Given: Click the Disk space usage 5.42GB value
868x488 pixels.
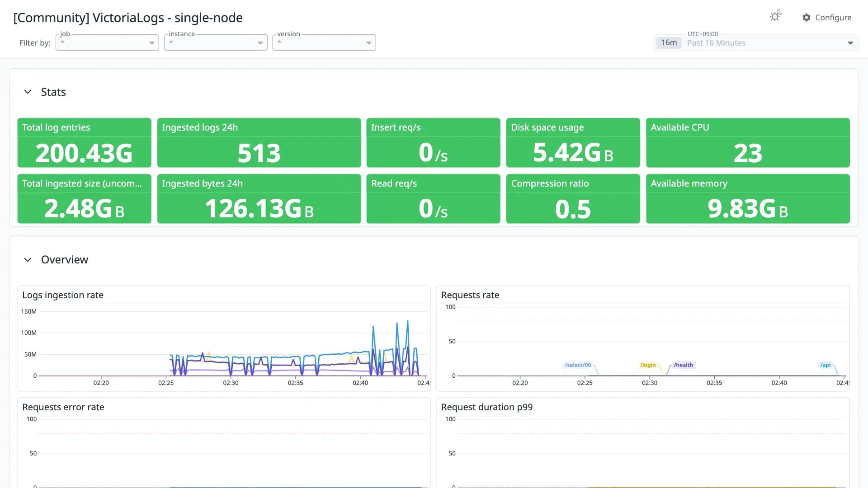Looking at the screenshot, I should click(x=573, y=153).
